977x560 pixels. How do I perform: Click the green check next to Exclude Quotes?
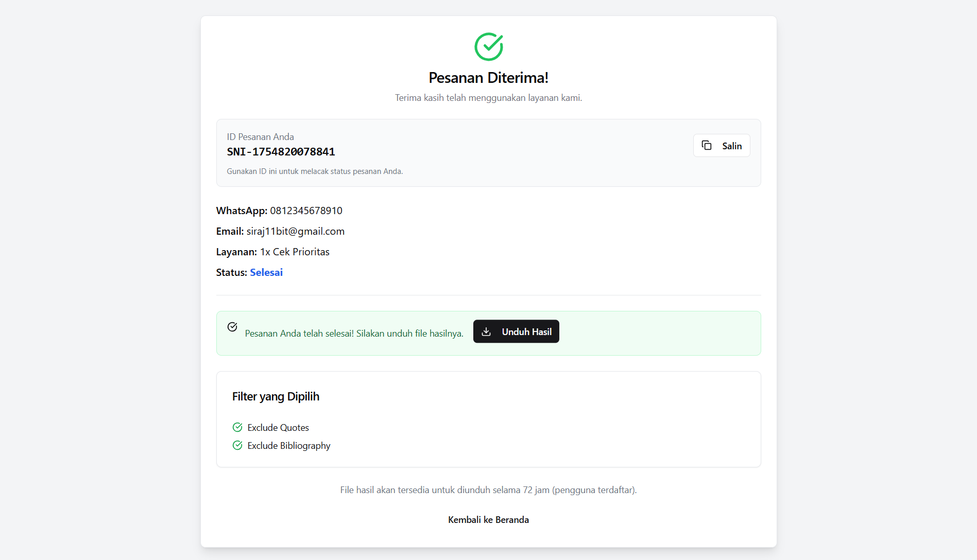(237, 427)
